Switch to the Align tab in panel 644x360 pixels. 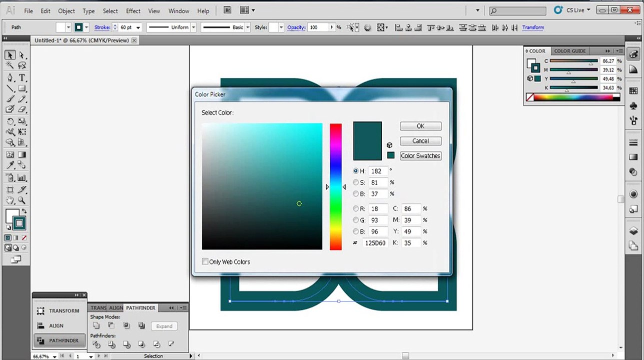[x=116, y=308]
